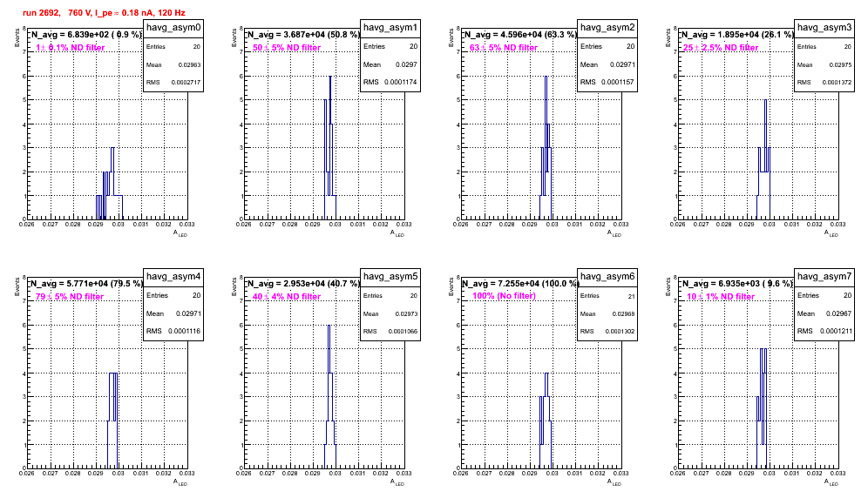Click the 'N_avg = 4.596e+04 (63.3 %)' label
This screenshot has width=868, height=498.
pyautogui.click(x=521, y=34)
